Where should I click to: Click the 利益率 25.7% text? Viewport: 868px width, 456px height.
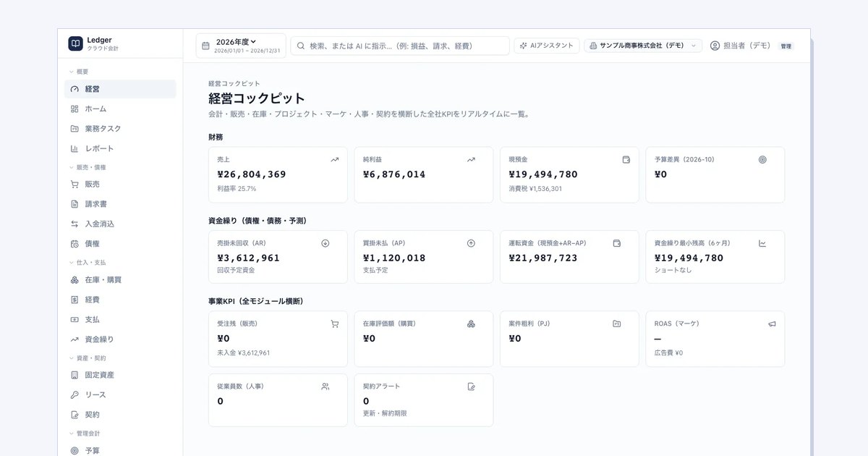coord(237,189)
